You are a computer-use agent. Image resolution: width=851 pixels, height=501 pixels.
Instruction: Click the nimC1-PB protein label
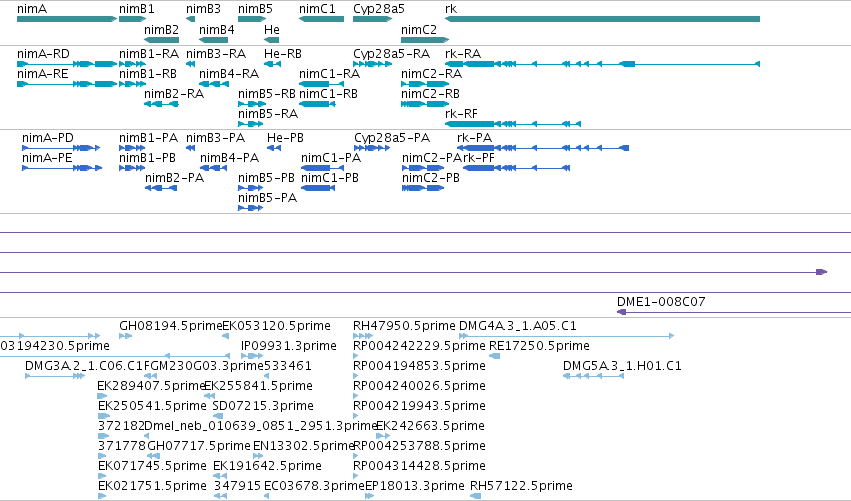tap(330, 178)
